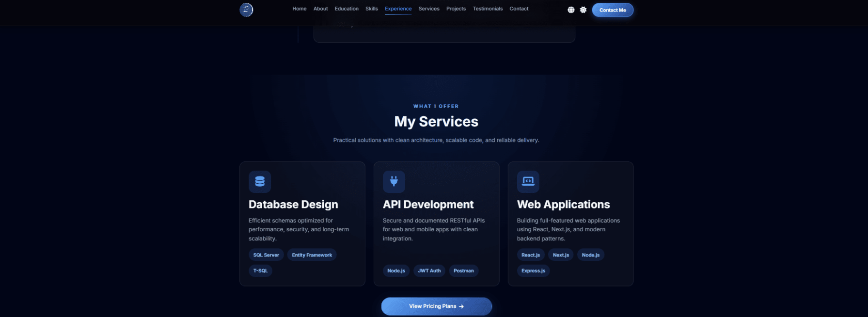Open the About section link

coord(320,9)
